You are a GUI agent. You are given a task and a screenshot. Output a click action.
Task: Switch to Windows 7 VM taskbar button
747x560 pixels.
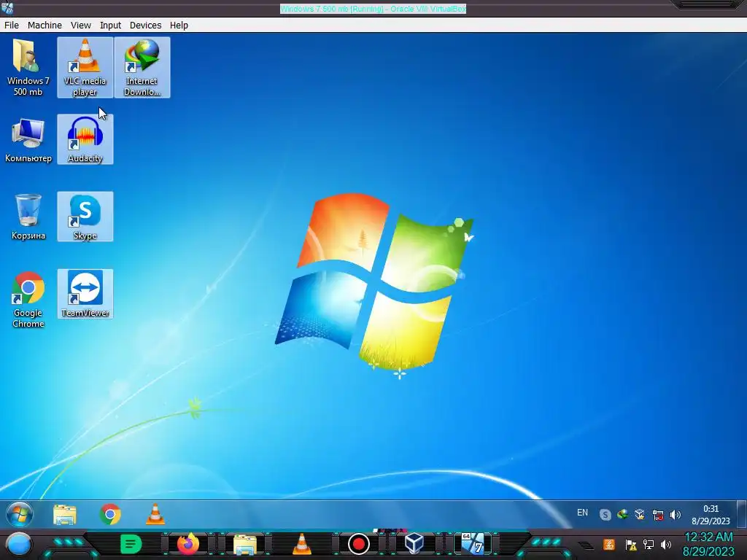[x=473, y=544]
